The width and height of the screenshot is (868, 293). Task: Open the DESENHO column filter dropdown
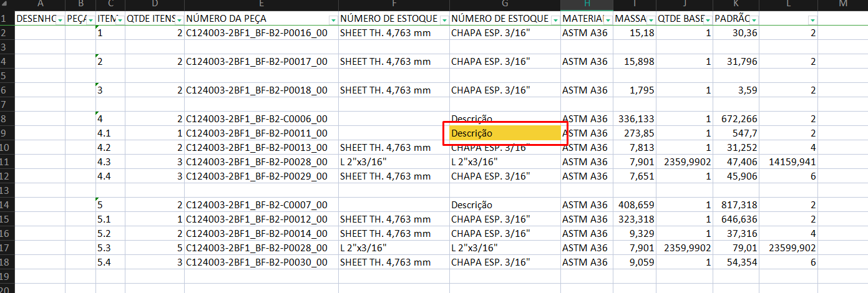click(60, 20)
